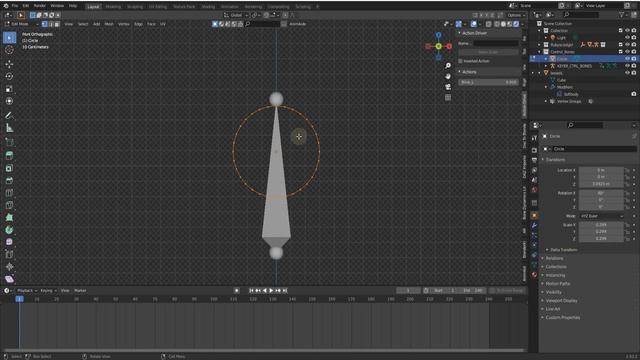
Task: Click the Location X field
Action: click(601, 170)
